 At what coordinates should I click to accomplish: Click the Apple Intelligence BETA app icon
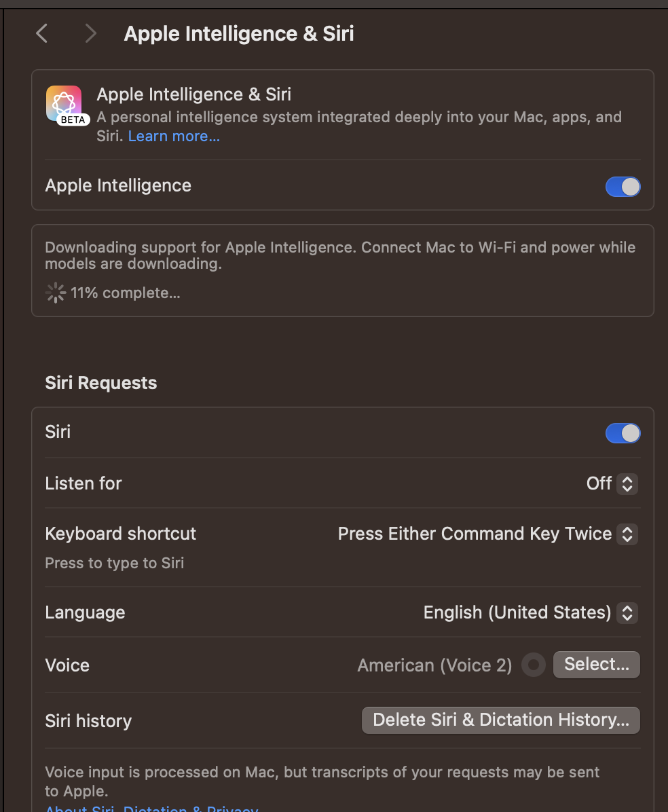pyautogui.click(x=64, y=105)
